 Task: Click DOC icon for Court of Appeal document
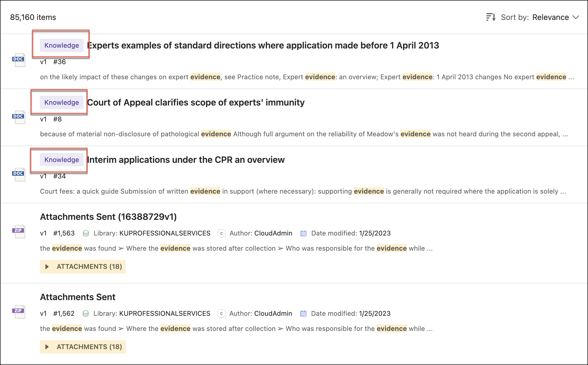click(x=19, y=117)
